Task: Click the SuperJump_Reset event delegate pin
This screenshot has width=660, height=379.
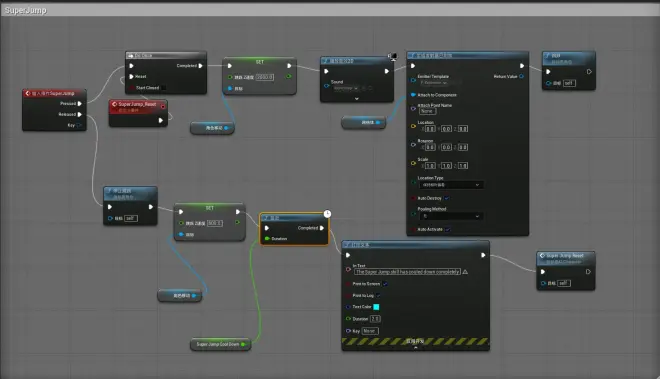Action: tap(163, 107)
